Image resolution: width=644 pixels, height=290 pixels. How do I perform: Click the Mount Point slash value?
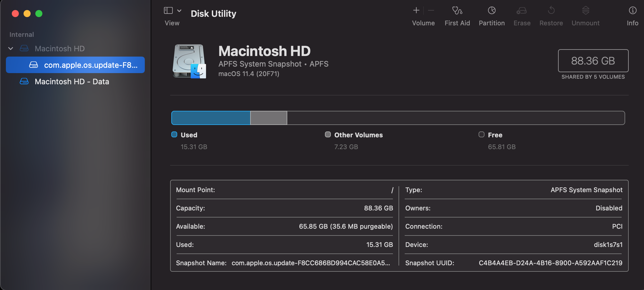(x=392, y=190)
